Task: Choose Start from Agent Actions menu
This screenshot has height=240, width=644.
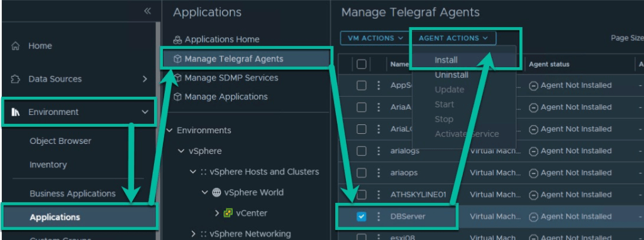Action: tap(444, 105)
